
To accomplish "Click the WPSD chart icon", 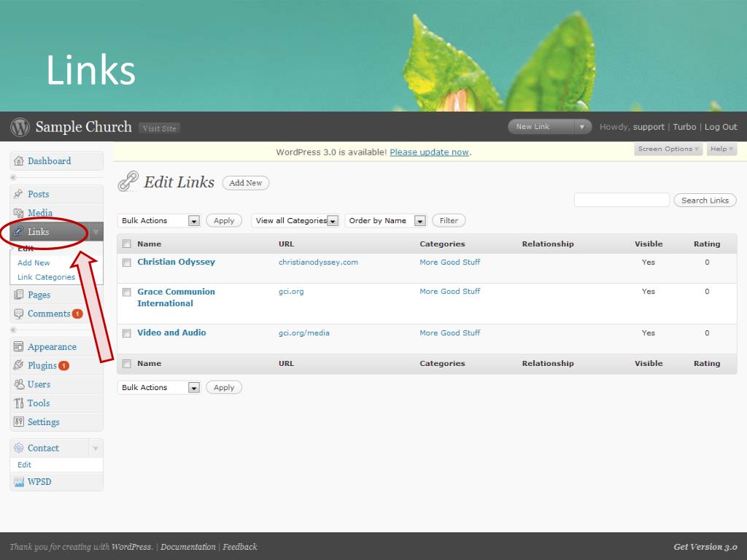I will tap(18, 482).
